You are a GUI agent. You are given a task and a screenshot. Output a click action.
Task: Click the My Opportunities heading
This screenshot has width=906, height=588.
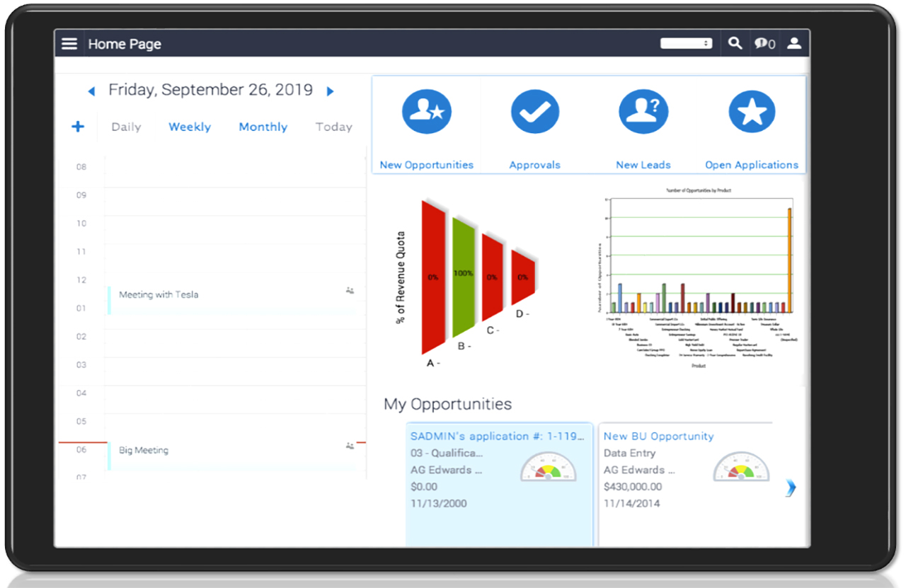[447, 405]
